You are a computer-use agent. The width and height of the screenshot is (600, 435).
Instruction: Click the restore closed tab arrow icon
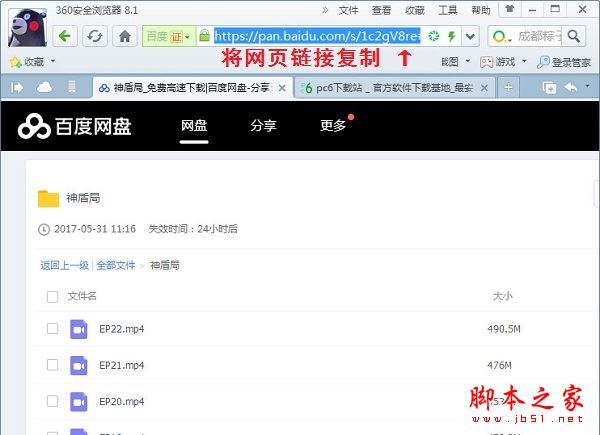(571, 88)
